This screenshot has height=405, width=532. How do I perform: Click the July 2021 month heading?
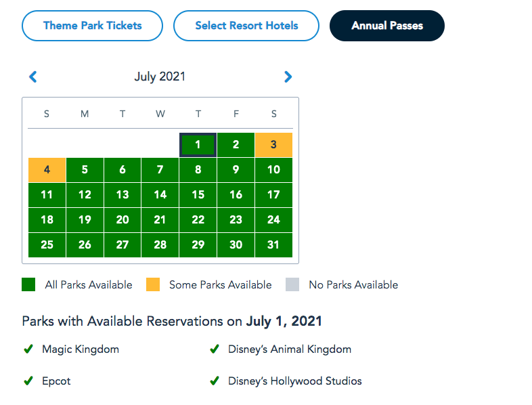[x=160, y=77]
